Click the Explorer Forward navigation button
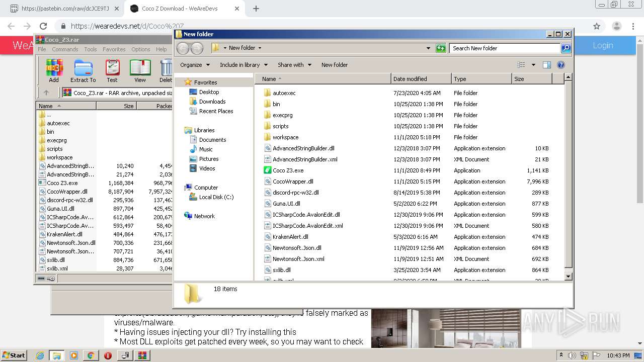Image resolution: width=644 pixels, height=362 pixels. click(x=197, y=48)
